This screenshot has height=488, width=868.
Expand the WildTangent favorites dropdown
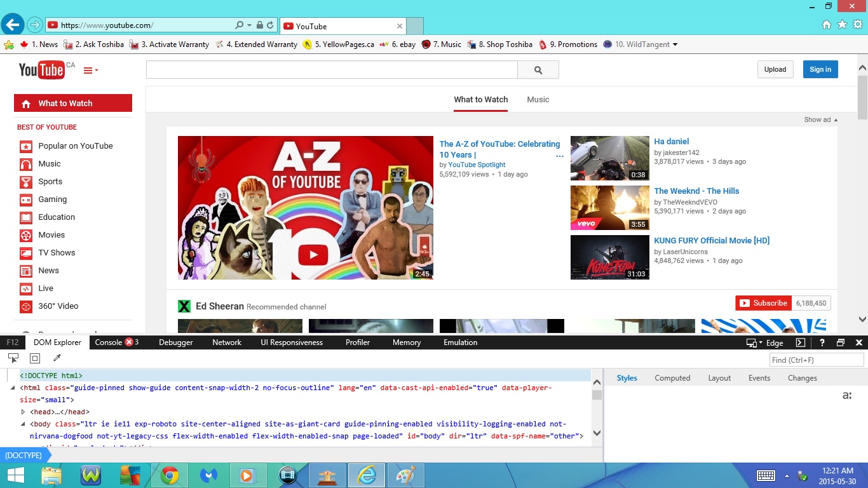675,44
